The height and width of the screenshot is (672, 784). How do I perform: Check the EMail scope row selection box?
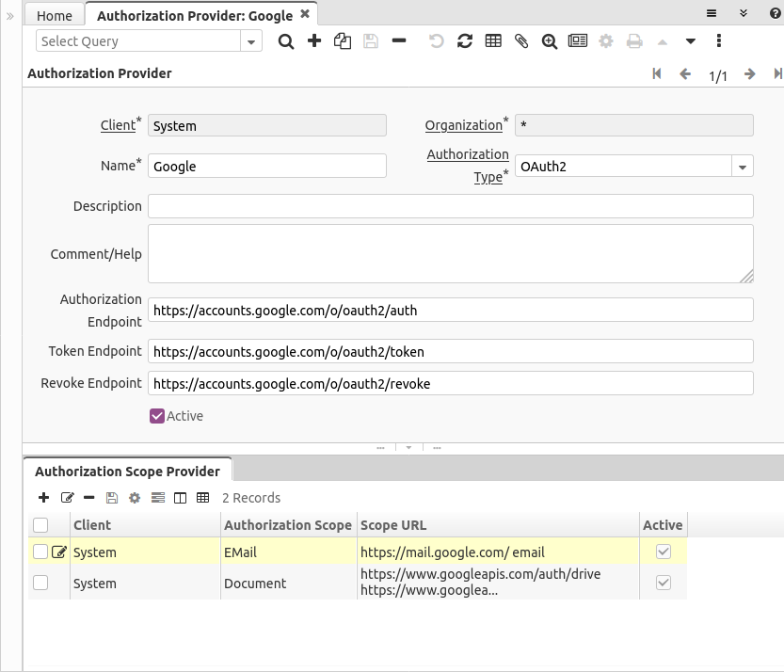pos(40,551)
